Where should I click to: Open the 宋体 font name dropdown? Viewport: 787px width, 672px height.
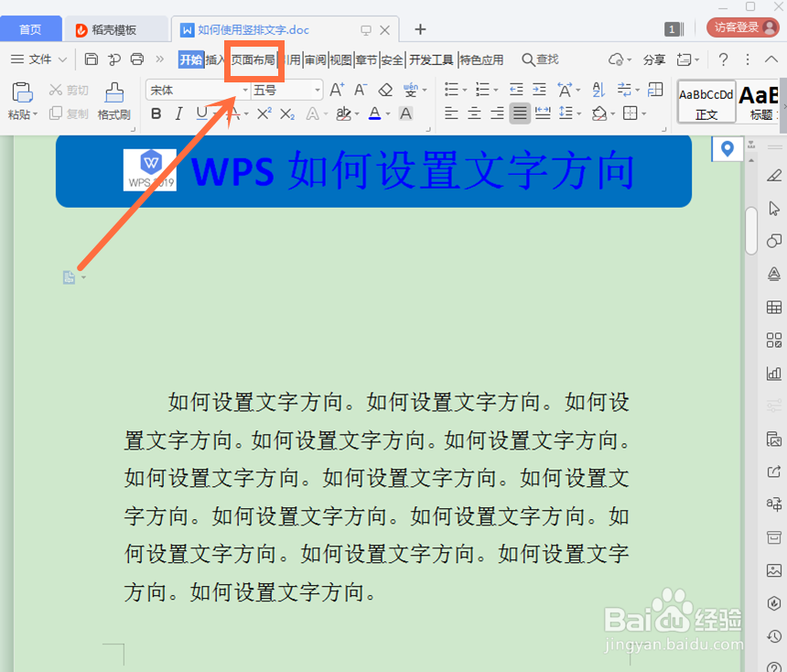245,91
